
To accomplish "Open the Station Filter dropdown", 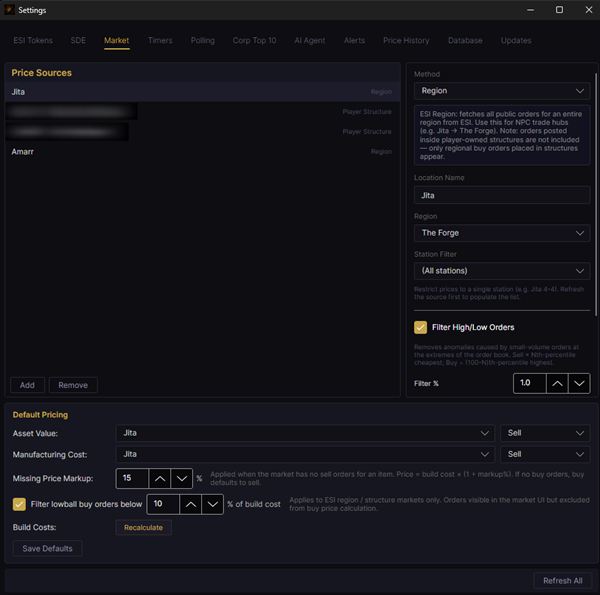I will [502, 271].
